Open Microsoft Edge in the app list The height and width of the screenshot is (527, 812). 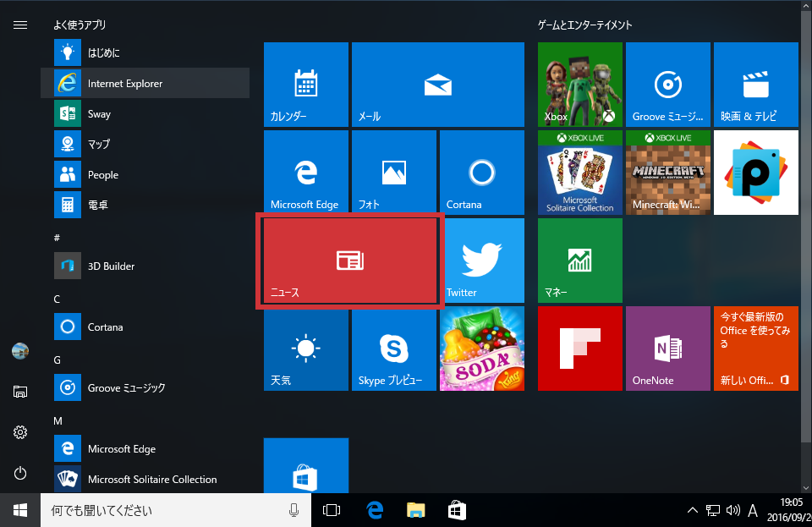click(145, 448)
